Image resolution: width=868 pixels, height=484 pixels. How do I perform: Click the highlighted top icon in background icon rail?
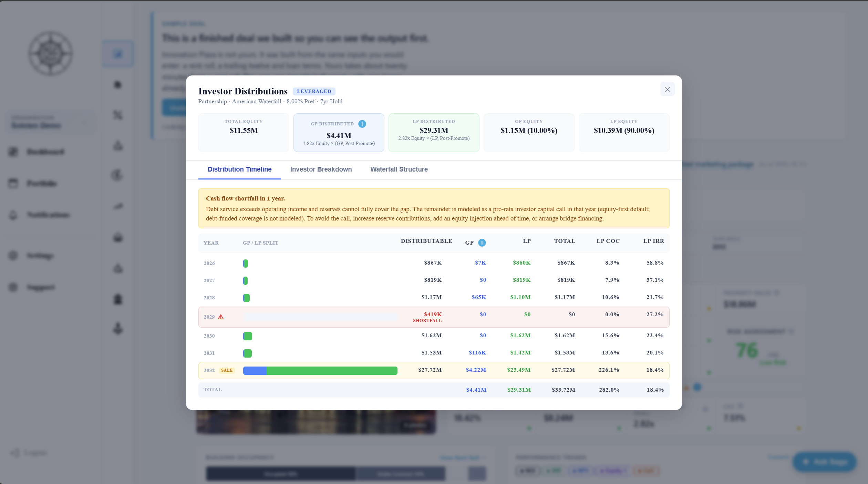(118, 54)
